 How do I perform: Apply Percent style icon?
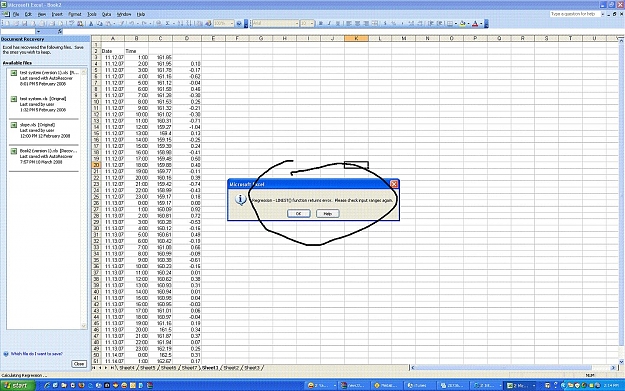394,24
